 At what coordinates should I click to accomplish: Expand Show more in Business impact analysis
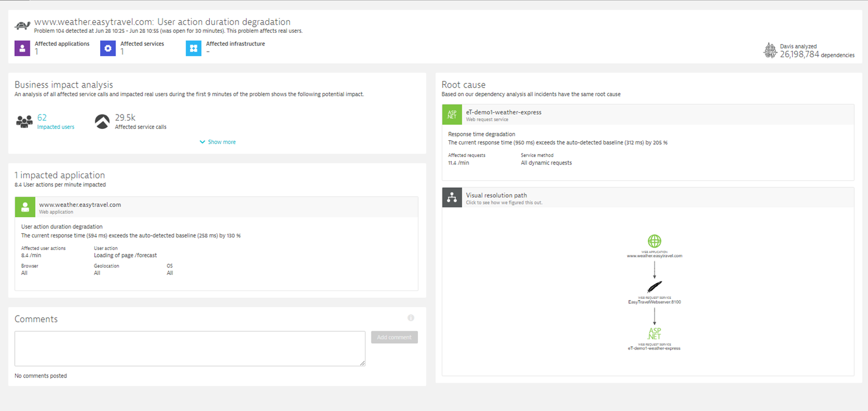[218, 142]
